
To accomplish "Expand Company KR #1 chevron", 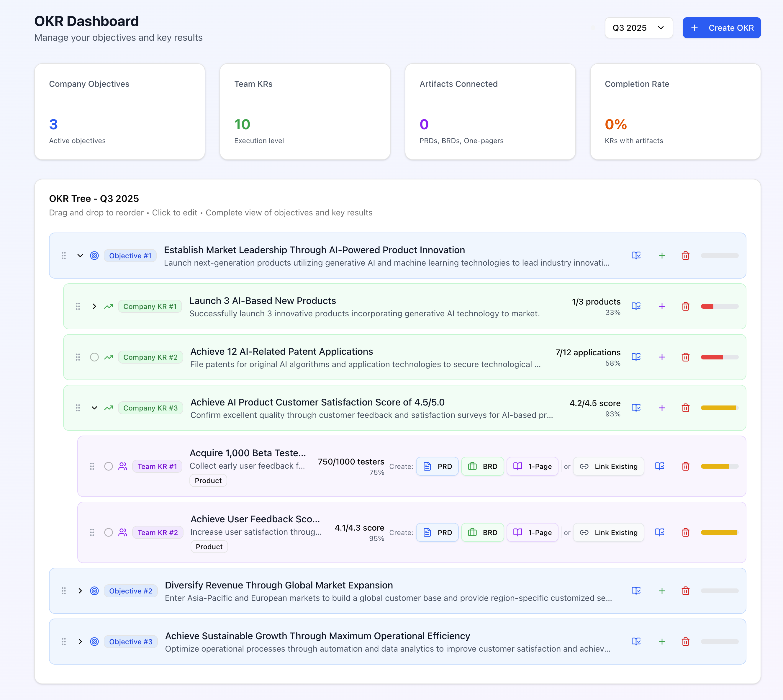I will 94,306.
